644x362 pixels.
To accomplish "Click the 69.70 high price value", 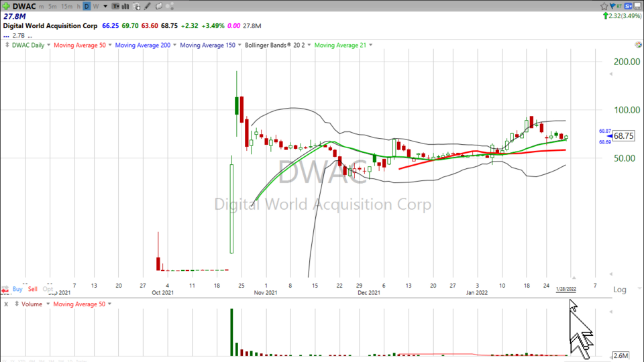I will pos(129,26).
